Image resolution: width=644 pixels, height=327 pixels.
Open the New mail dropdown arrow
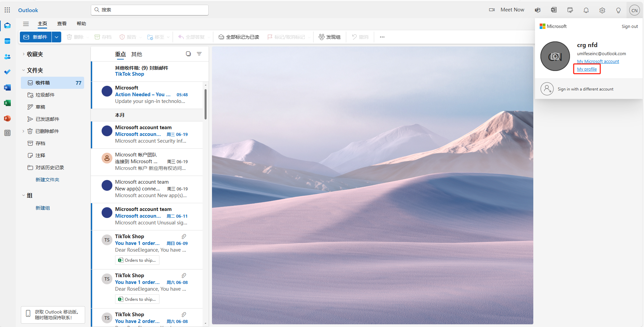tap(57, 37)
